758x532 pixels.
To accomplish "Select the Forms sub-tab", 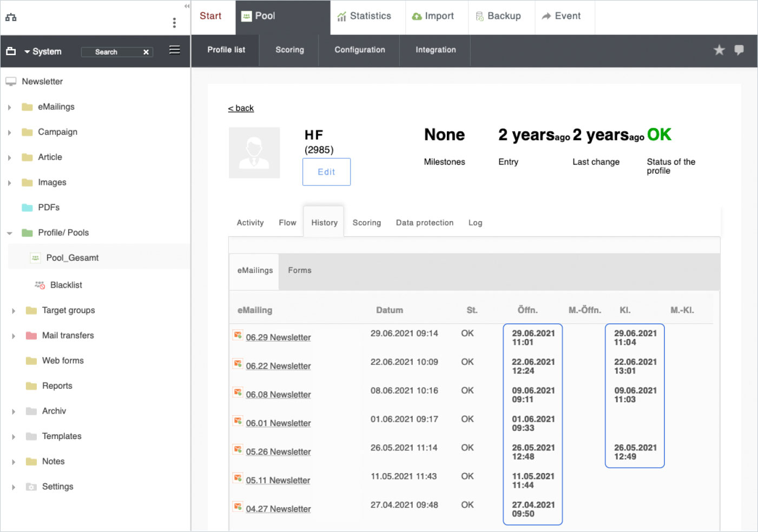I will [x=299, y=270].
